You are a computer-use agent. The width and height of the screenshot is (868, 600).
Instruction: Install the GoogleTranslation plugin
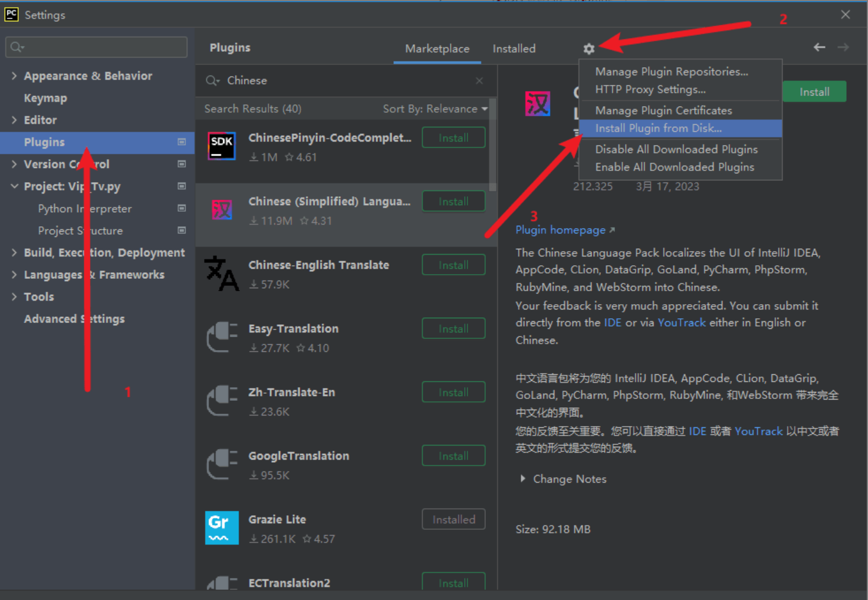pyautogui.click(x=453, y=456)
